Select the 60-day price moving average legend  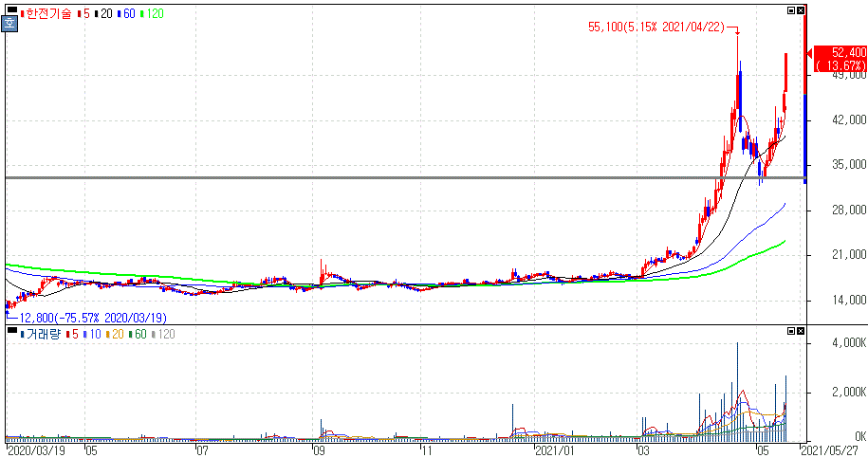(x=127, y=14)
